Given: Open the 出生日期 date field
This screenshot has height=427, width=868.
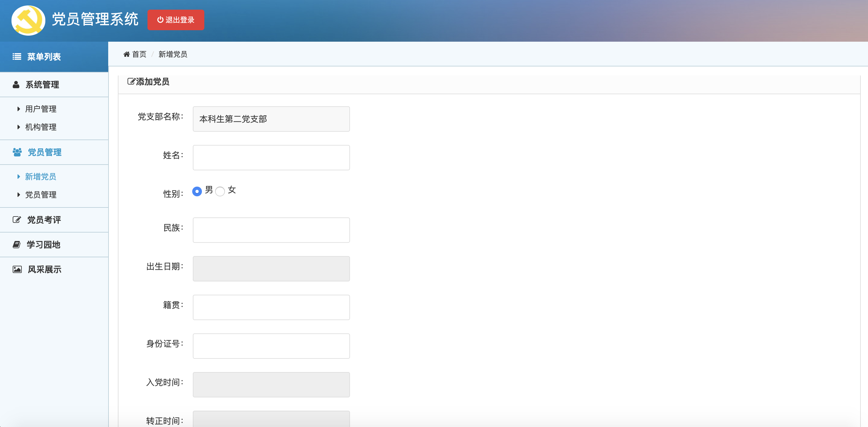Looking at the screenshot, I should click(271, 269).
